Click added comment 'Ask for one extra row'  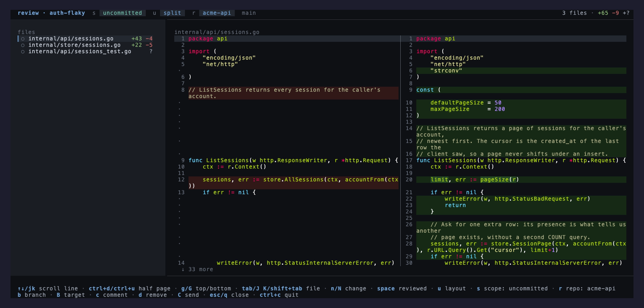coord(521,228)
